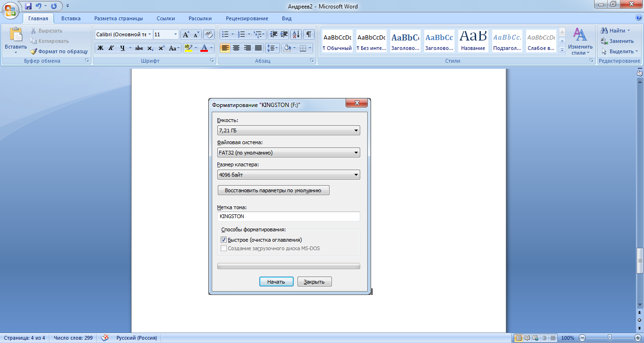This screenshot has height=343, width=644.
Task: Open the multilevel list dropdown
Action: click(259, 34)
